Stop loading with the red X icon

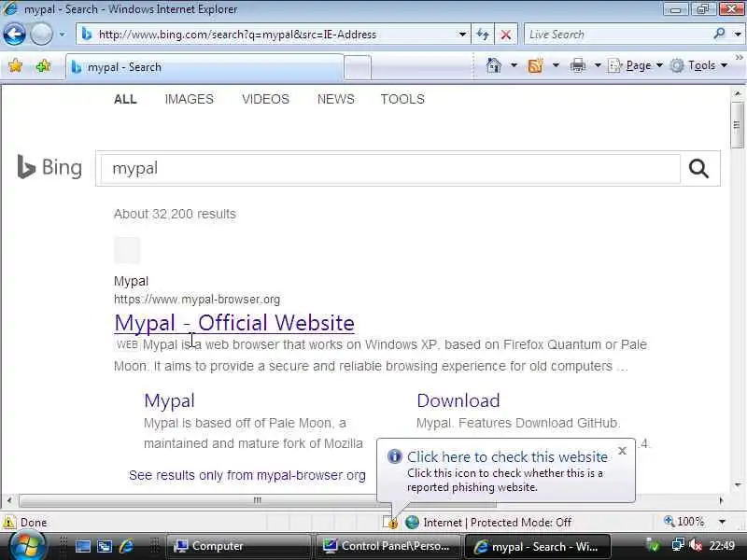(x=506, y=35)
